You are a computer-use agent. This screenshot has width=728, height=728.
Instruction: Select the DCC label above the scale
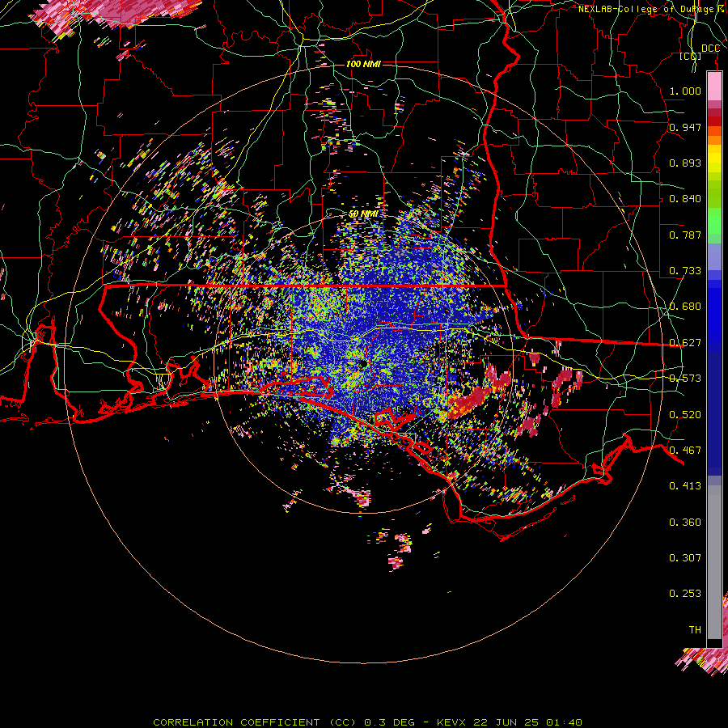710,49
